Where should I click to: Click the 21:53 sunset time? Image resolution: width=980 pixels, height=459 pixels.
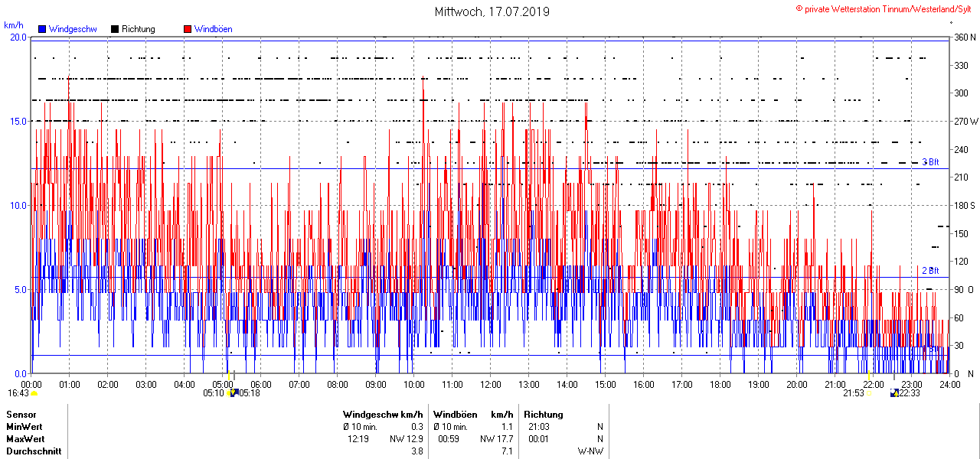click(x=854, y=393)
